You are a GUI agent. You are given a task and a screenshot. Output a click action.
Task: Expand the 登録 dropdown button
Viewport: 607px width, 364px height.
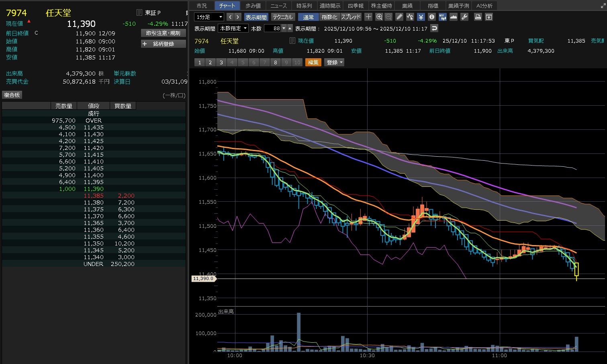tap(335, 62)
